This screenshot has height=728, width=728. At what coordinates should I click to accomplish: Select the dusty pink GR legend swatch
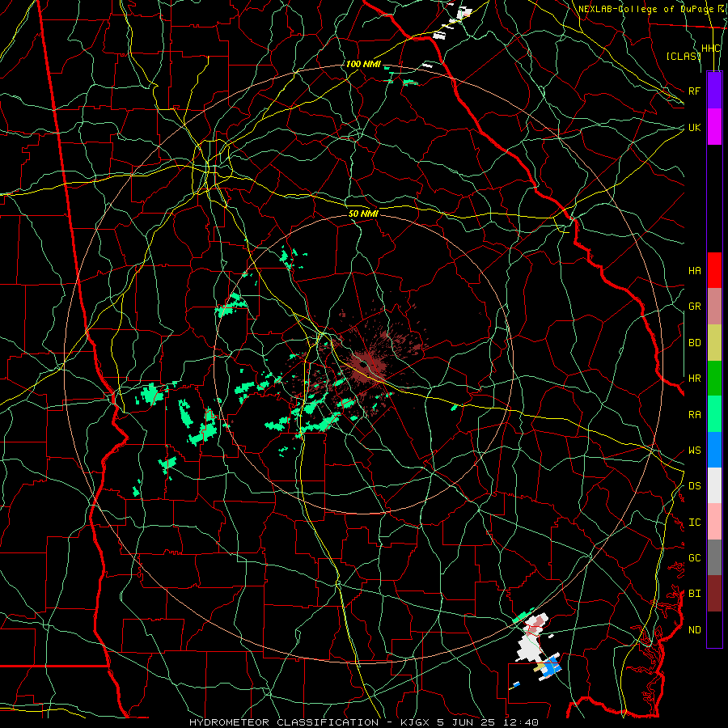click(714, 306)
